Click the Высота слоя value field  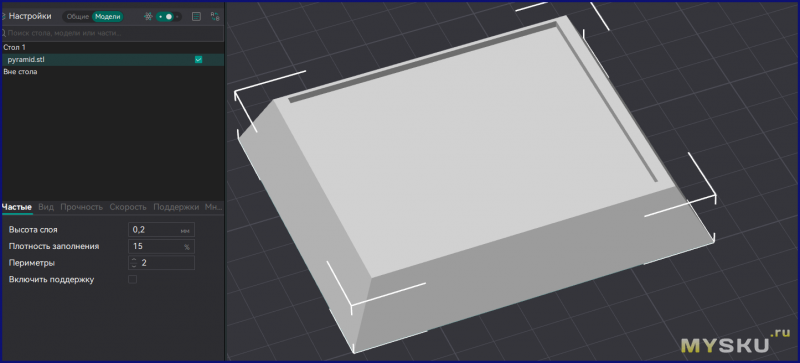pyautogui.click(x=161, y=230)
